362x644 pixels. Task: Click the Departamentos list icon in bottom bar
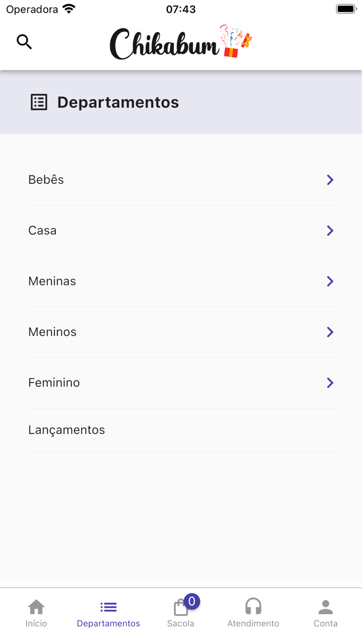pyautogui.click(x=108, y=606)
